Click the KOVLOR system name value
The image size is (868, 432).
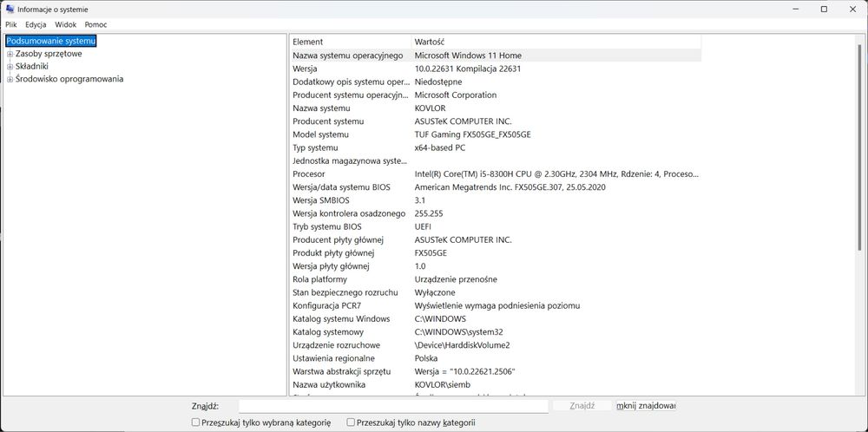pos(431,108)
